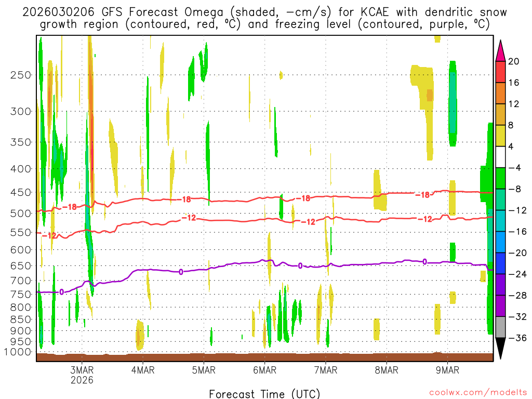
Task: Click the 650 pressure level label
Action: (x=21, y=265)
